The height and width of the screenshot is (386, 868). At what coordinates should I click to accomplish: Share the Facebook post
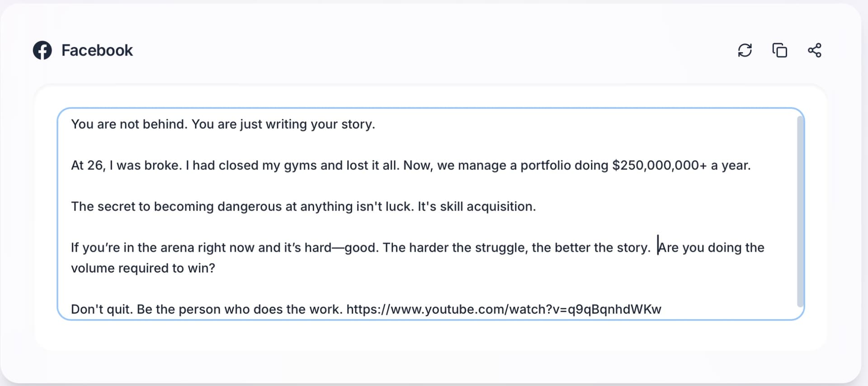[x=814, y=50]
